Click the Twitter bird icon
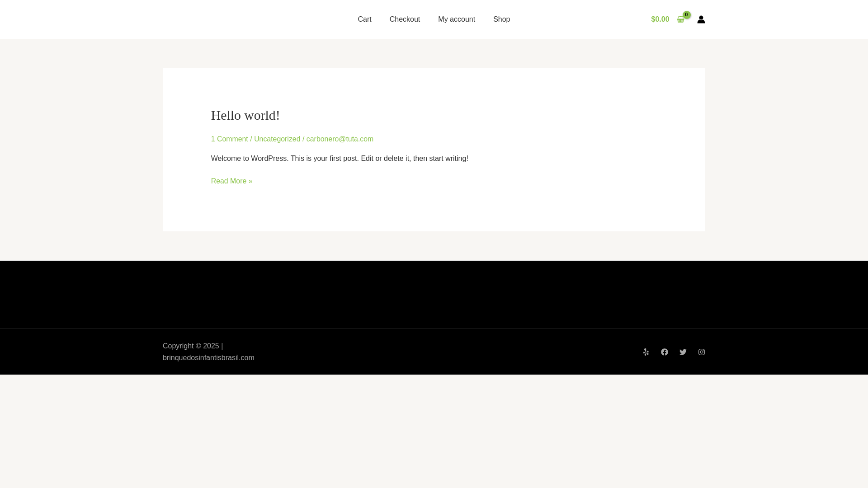 click(x=683, y=352)
